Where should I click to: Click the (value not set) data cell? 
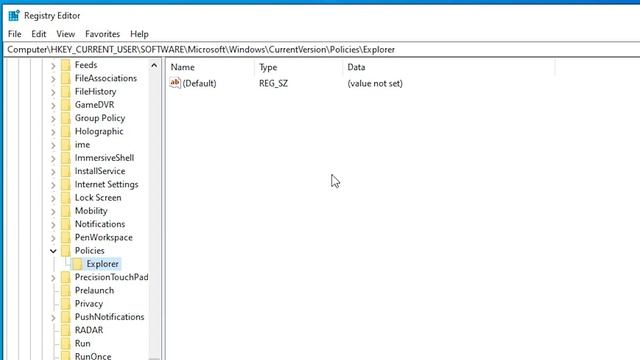tap(375, 83)
